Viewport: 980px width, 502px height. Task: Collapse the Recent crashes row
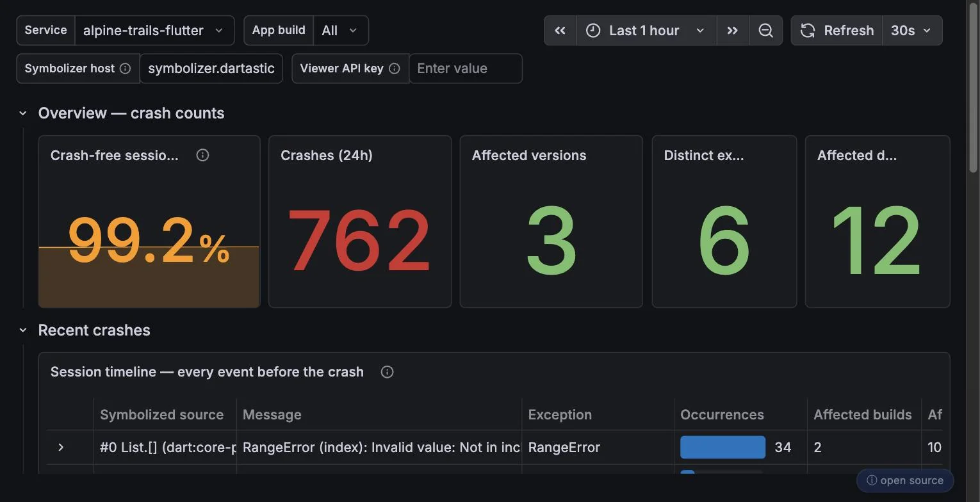pyautogui.click(x=23, y=330)
